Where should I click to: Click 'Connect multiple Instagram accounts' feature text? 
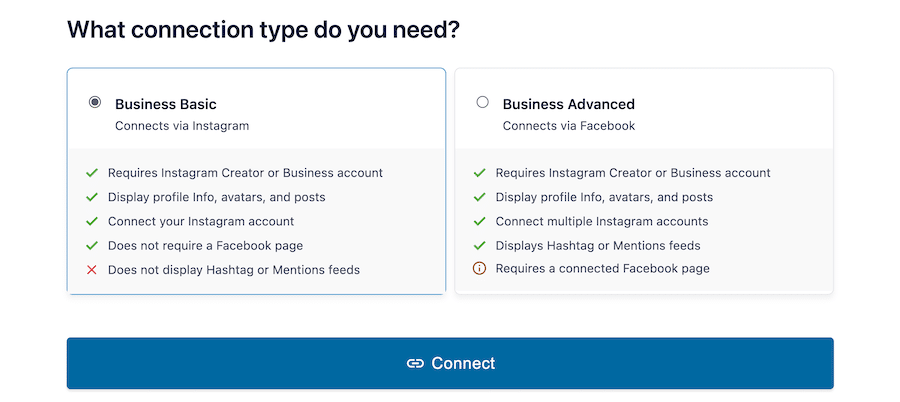(602, 221)
